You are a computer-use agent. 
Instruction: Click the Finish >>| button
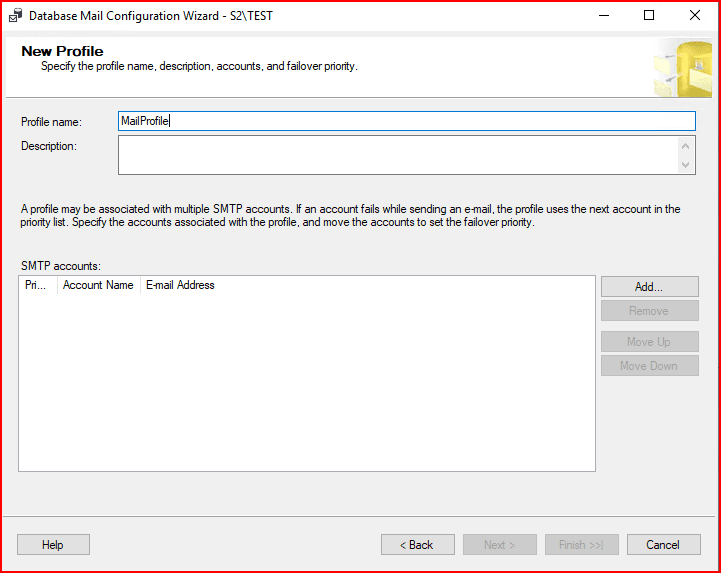point(581,545)
